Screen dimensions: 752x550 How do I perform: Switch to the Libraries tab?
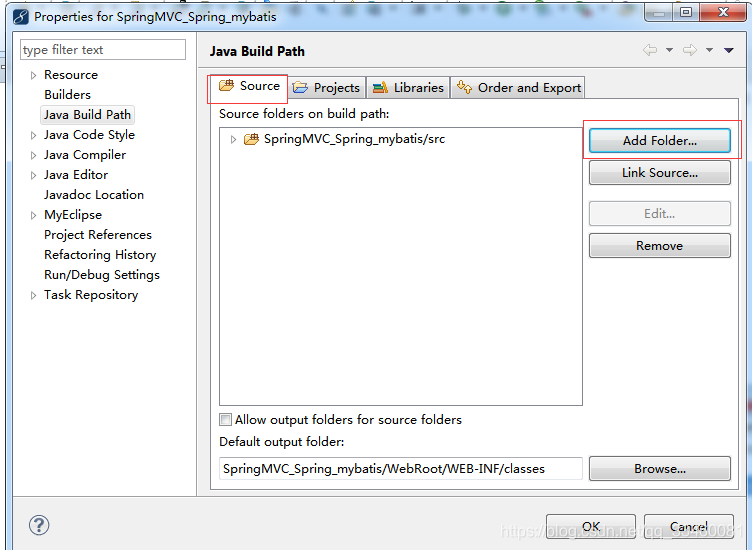click(408, 88)
